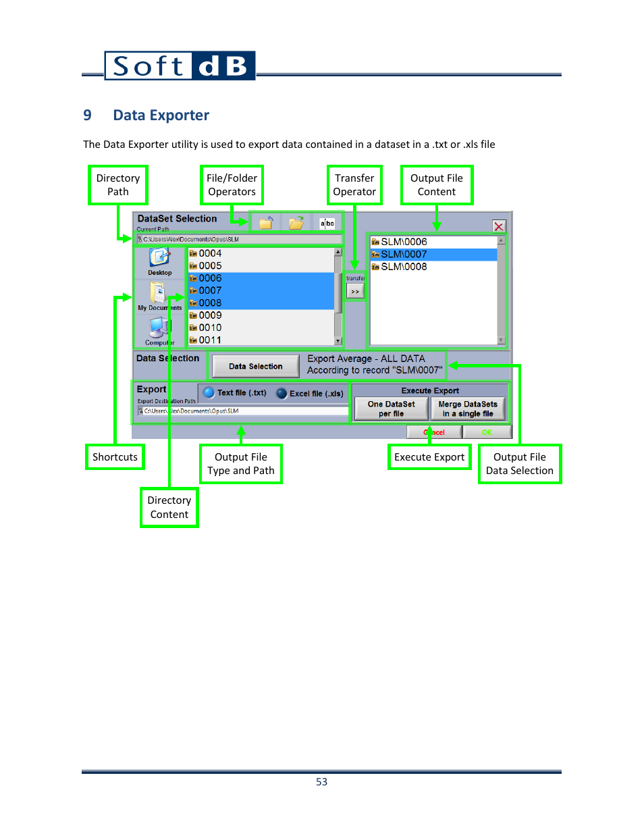Click the transfer '>>' button
The width and height of the screenshot is (644, 834).
pyautogui.click(x=355, y=291)
